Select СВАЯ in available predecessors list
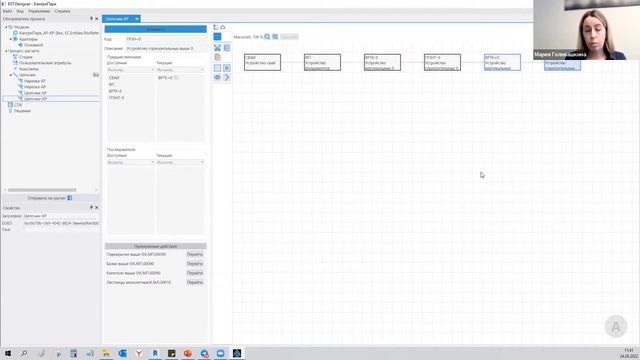The image size is (640, 360). (x=114, y=78)
